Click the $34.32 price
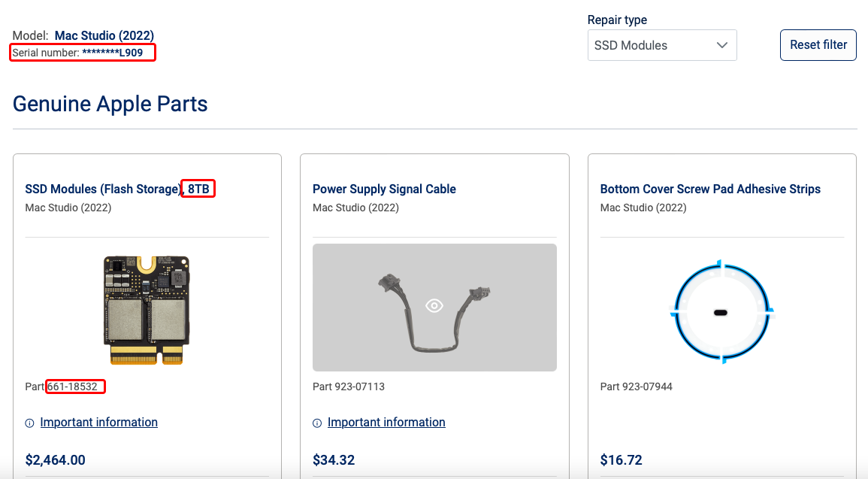The image size is (868, 479). point(334,459)
